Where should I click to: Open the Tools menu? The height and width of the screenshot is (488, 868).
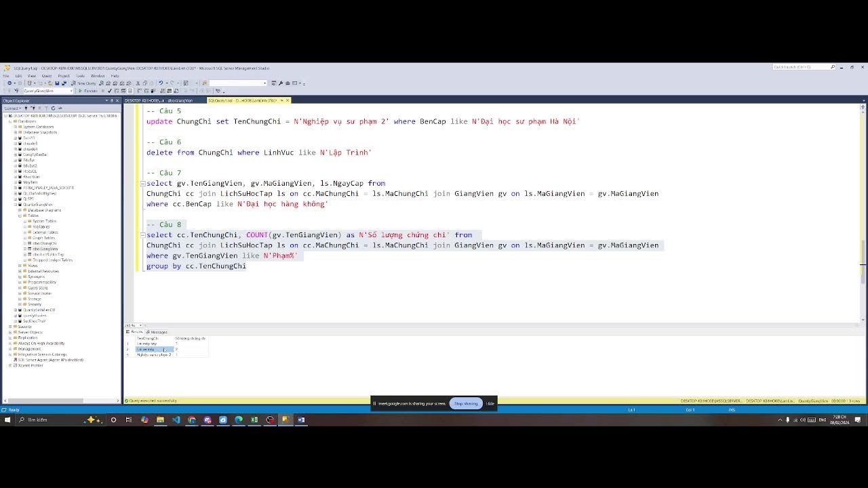(80, 76)
